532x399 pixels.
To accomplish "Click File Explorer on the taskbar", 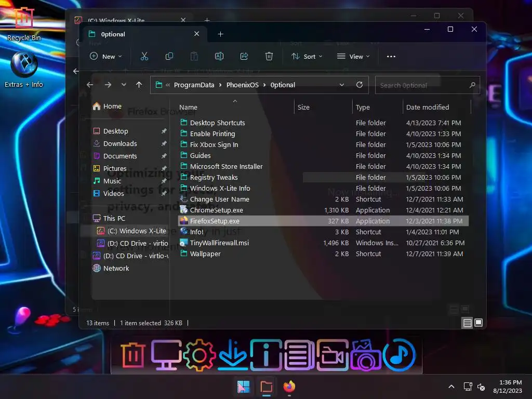I will coord(267,387).
